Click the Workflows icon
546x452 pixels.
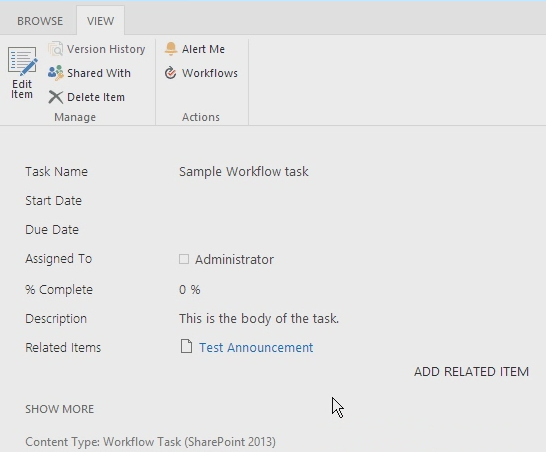point(170,73)
